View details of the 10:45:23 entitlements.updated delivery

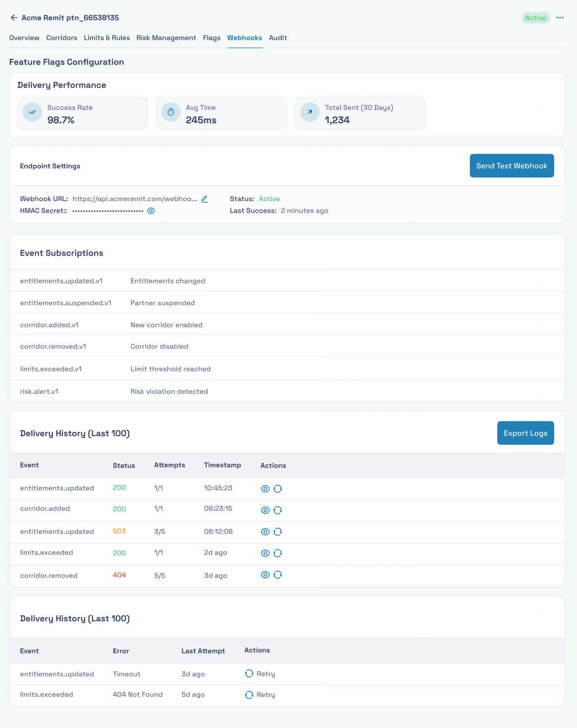click(x=265, y=489)
